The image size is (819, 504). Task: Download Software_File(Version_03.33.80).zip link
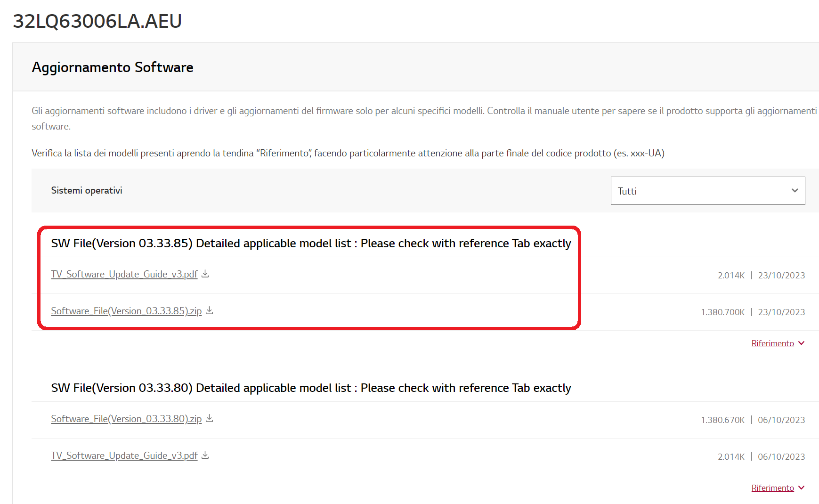[x=126, y=419]
